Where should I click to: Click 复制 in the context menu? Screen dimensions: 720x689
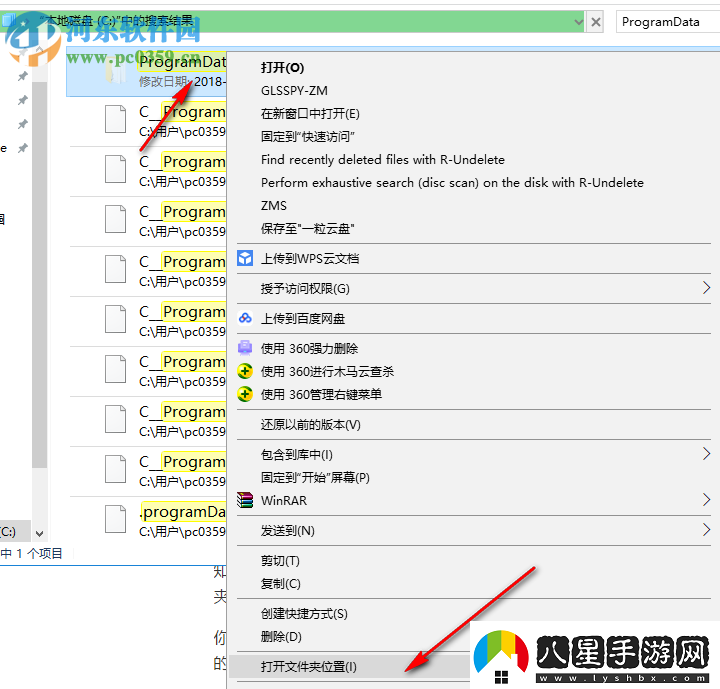click(280, 584)
